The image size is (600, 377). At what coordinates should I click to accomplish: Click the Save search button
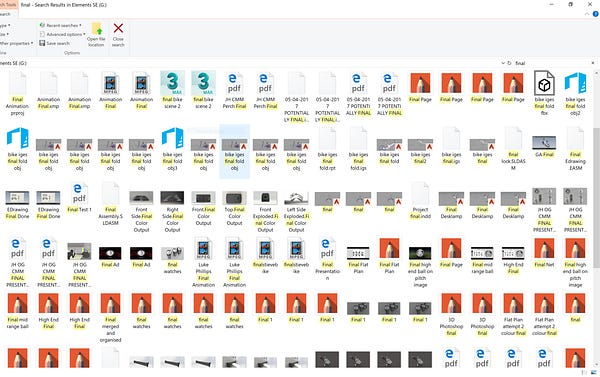point(54,43)
